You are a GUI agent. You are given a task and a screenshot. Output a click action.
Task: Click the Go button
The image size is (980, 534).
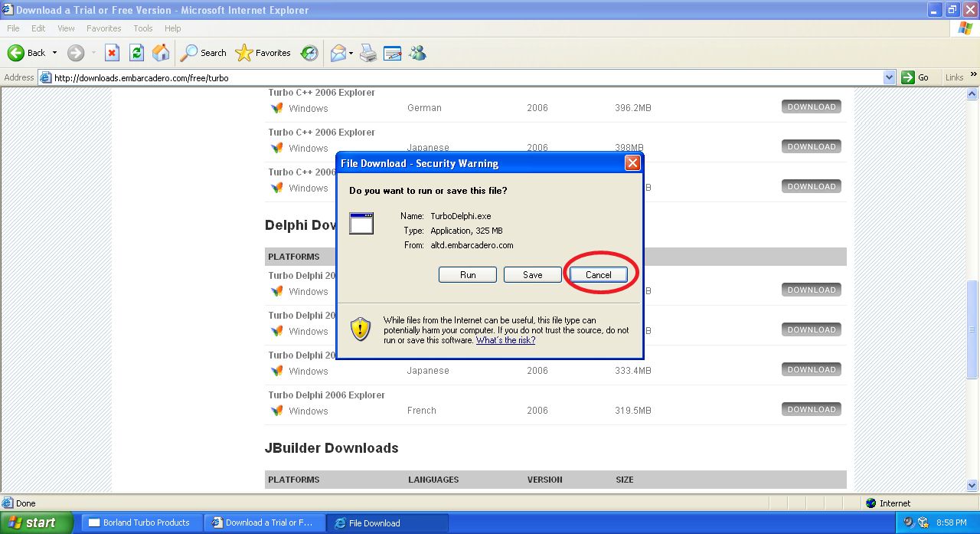[916, 77]
